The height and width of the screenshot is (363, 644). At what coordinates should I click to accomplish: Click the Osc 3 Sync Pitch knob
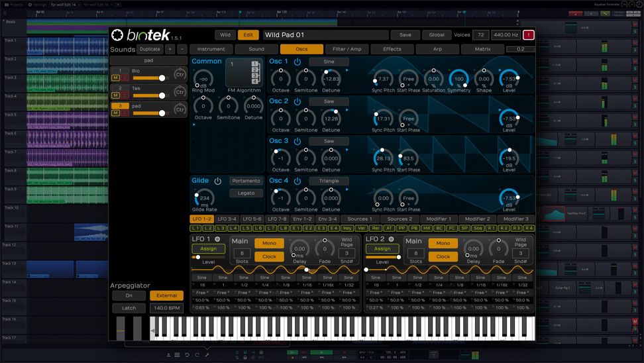pos(383,158)
